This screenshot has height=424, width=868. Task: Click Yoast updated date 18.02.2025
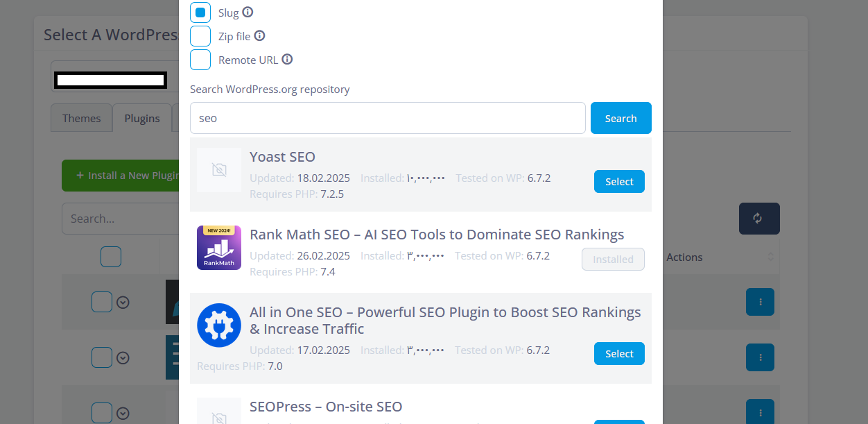(324, 178)
